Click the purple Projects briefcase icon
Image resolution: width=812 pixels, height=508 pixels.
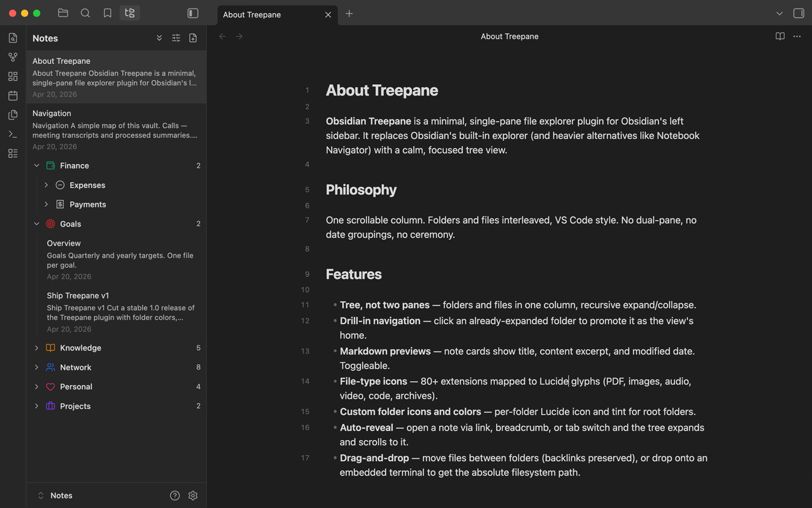pyautogui.click(x=50, y=406)
